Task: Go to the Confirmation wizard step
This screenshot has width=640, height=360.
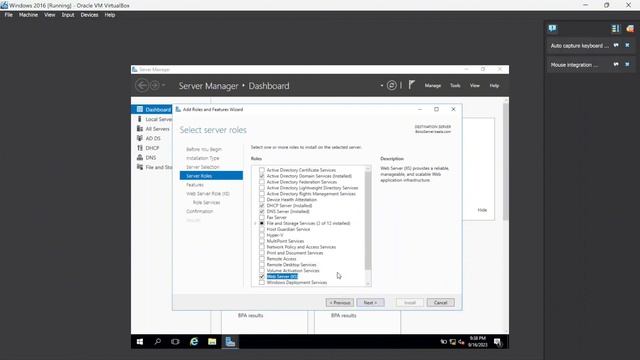Action: pyautogui.click(x=200, y=211)
